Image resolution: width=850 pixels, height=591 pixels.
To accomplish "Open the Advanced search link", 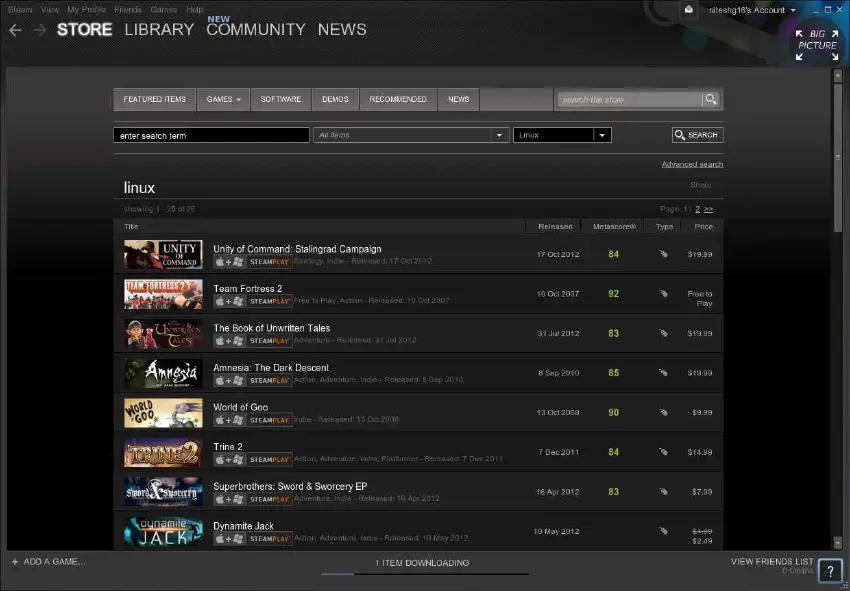I will click(692, 164).
